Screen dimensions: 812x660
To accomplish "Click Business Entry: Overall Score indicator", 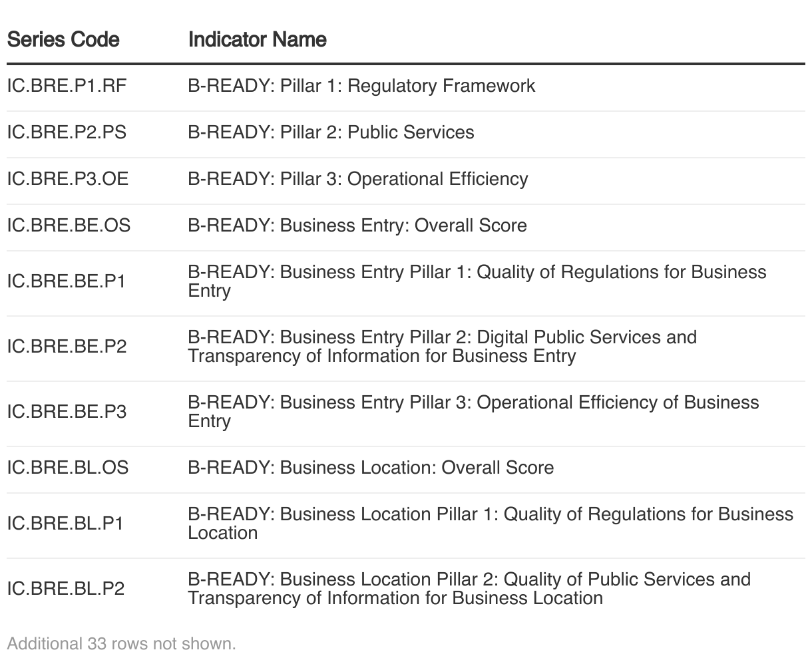I will tap(357, 226).
